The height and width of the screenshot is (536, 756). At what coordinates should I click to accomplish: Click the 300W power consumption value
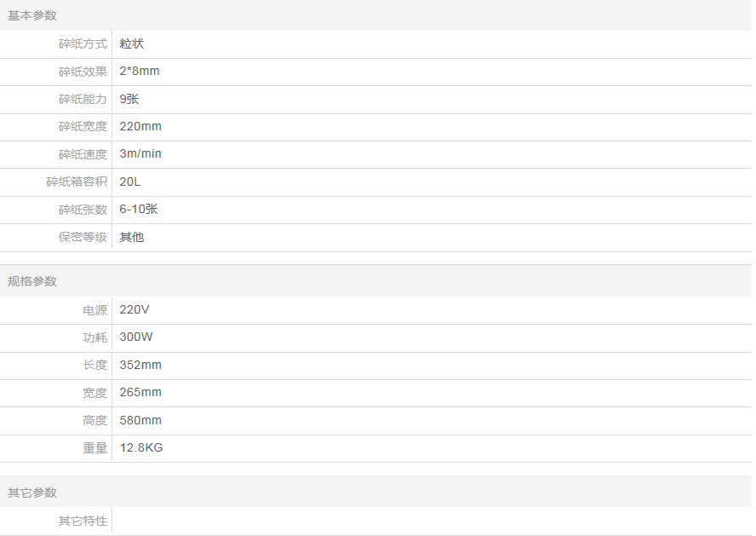pyautogui.click(x=136, y=337)
